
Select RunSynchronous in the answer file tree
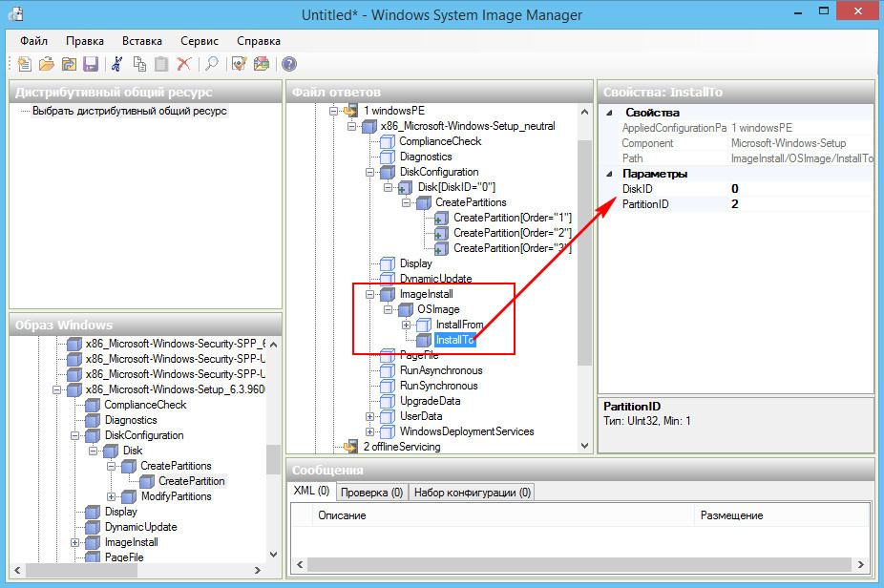click(x=438, y=386)
